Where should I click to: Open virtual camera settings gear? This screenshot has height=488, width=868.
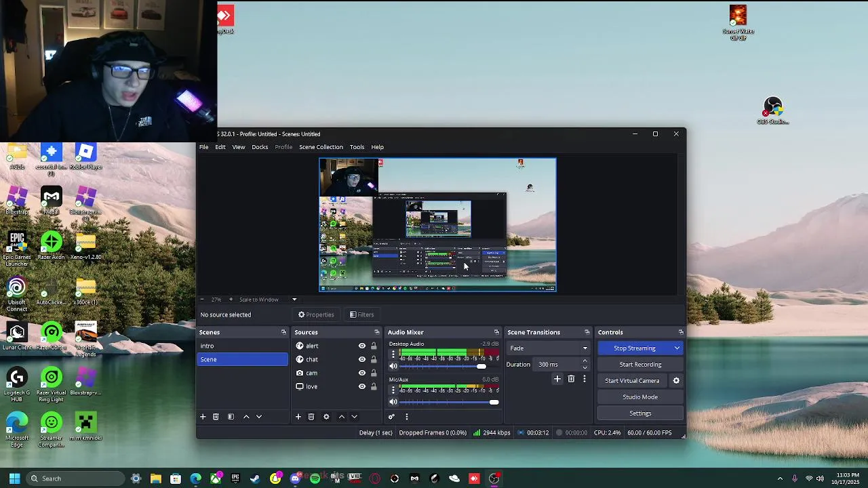(x=676, y=381)
